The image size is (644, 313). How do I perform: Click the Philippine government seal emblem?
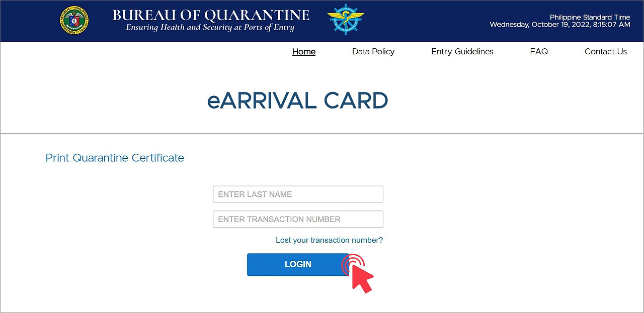coord(74,21)
